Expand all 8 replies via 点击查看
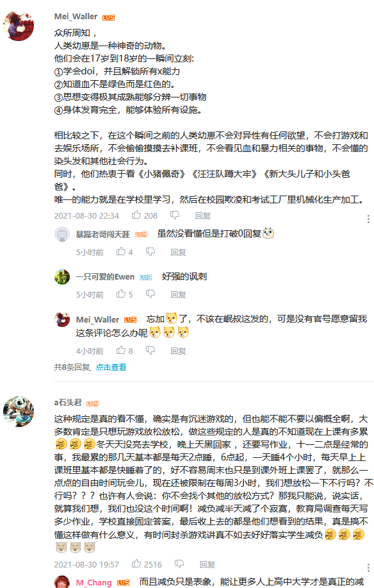This screenshot has width=374, height=588. (x=111, y=367)
